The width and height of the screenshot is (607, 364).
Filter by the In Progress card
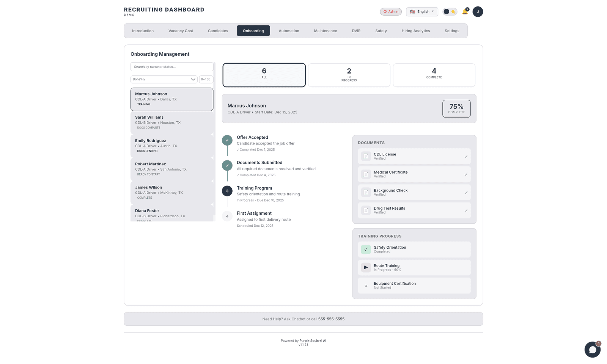coord(349,75)
